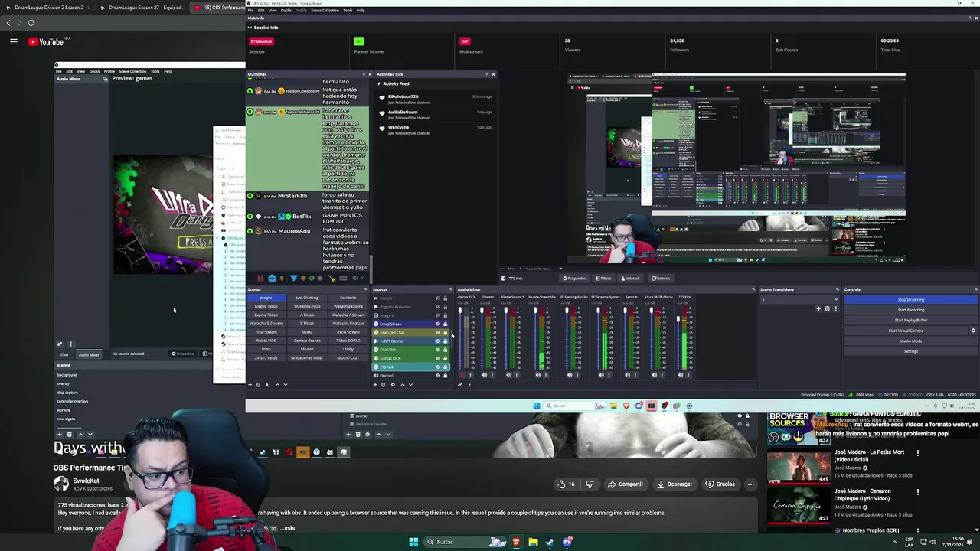Viewport: 980px width, 551px height.
Task: Pop out the Controls dock
Action: 975,289
